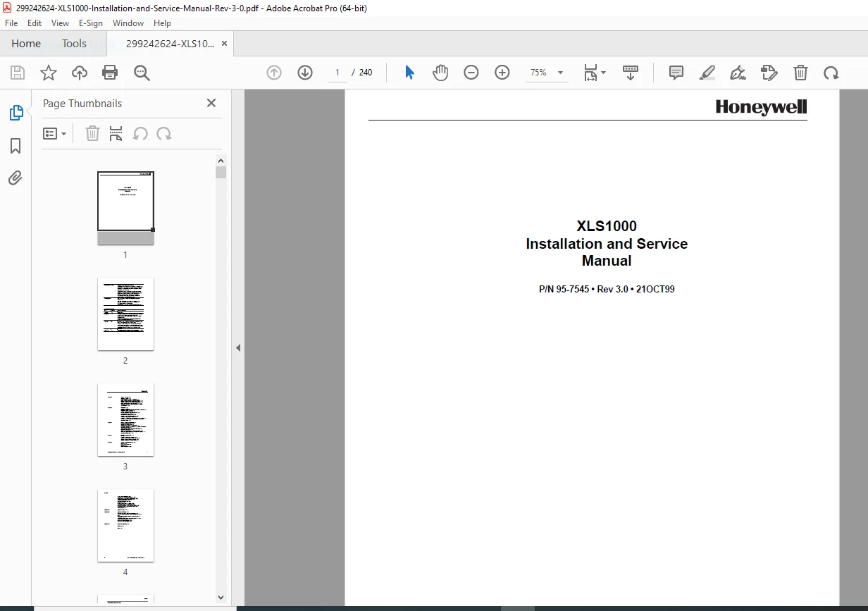The height and width of the screenshot is (611, 868).
Task: Zoom in with plus icon
Action: point(502,73)
